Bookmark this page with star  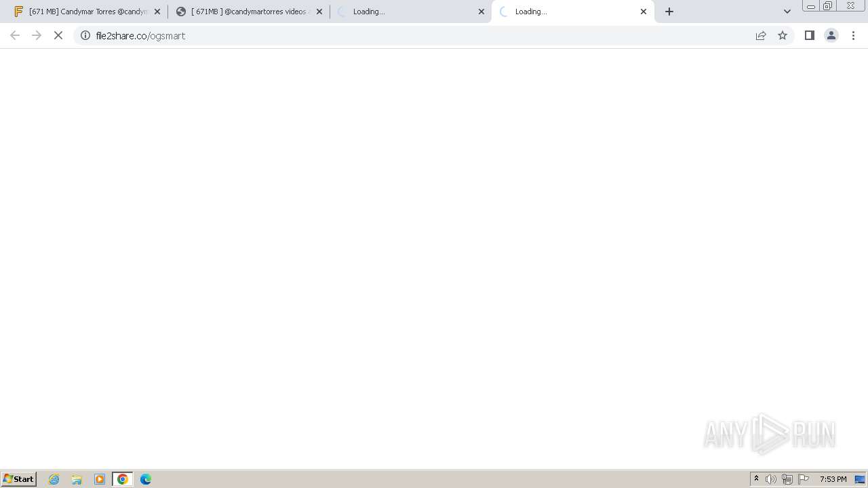click(x=783, y=35)
